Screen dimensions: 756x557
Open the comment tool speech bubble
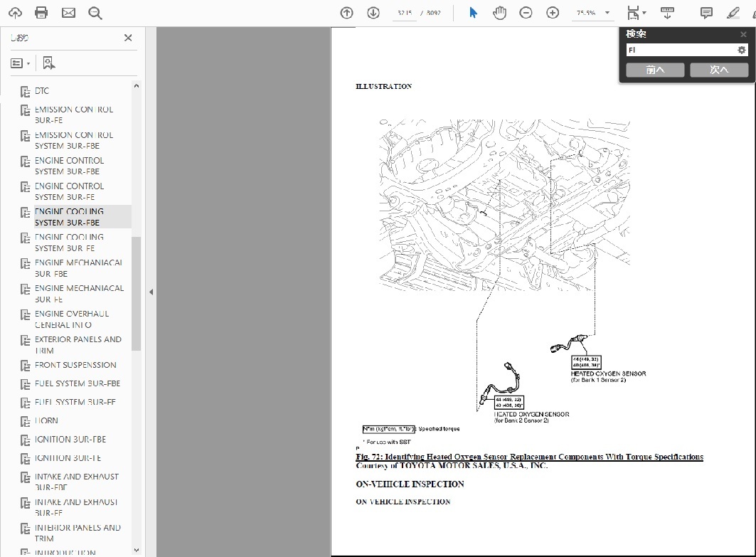click(x=706, y=13)
